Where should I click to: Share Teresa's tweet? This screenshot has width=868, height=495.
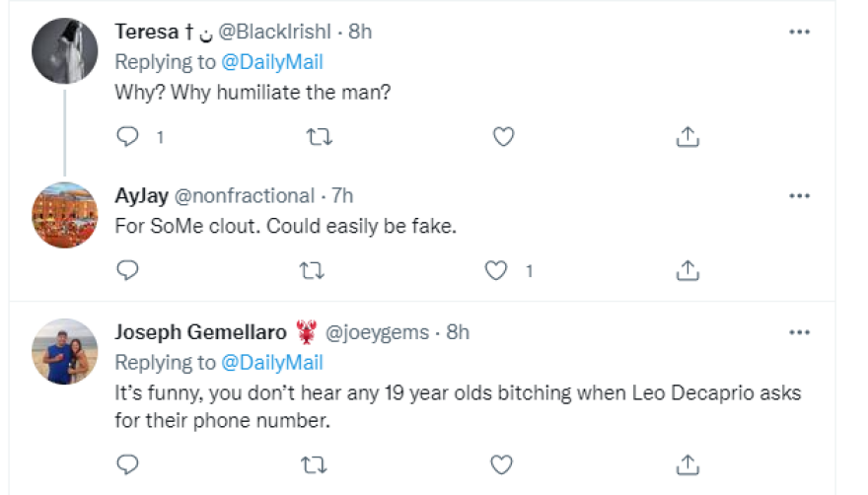(688, 138)
